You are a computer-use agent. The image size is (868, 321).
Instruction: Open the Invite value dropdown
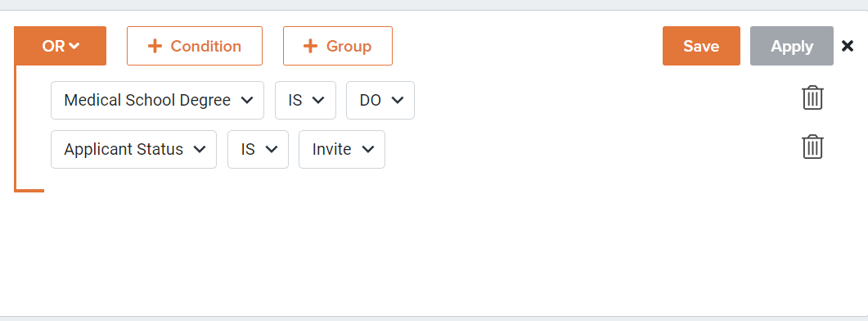pyautogui.click(x=341, y=149)
